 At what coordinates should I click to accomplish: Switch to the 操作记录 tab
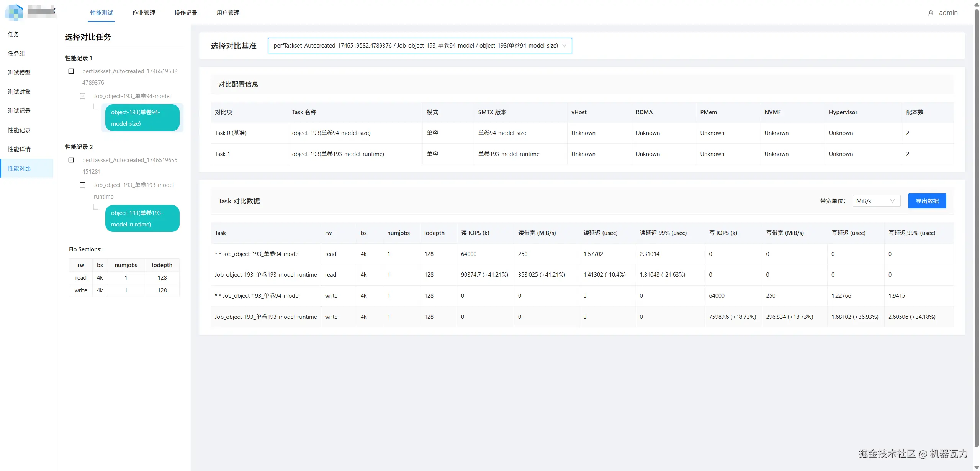tap(186, 13)
